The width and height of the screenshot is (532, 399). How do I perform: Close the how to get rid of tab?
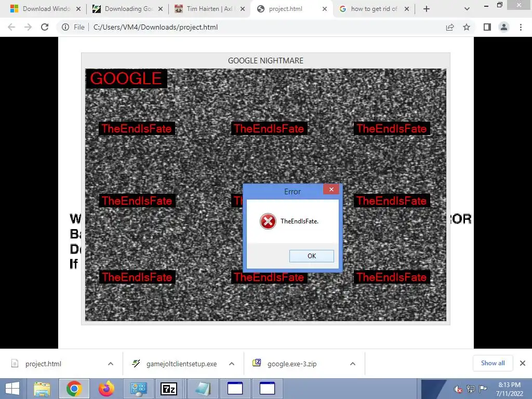click(407, 9)
